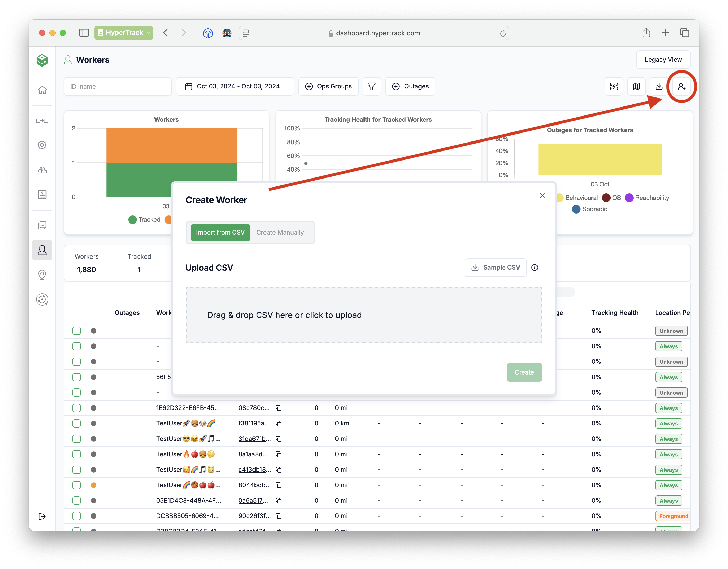Screen dimensions: 728x569
Task: Open the Oct 03, 2024 date range picker
Action: point(235,86)
